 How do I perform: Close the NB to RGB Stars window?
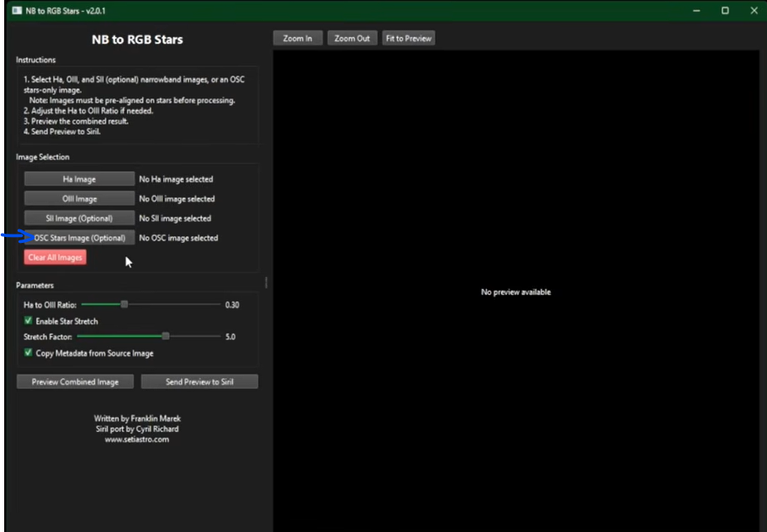coord(754,10)
